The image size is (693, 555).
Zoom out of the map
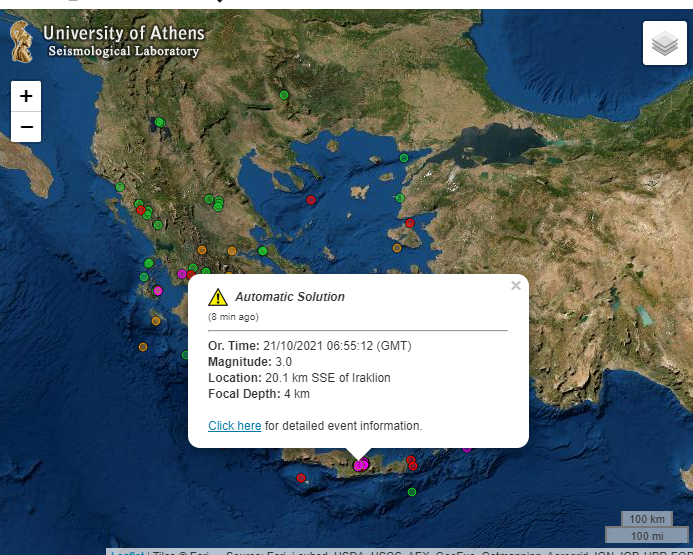coord(26,127)
